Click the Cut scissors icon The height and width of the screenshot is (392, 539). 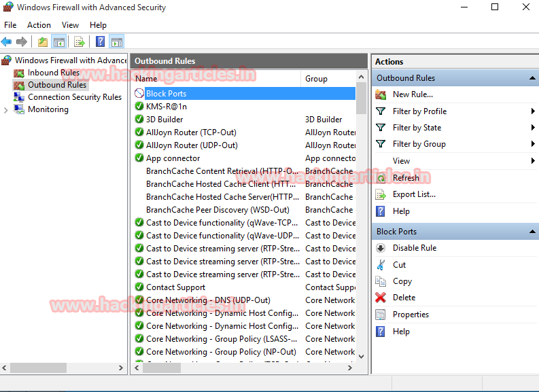pyautogui.click(x=381, y=264)
